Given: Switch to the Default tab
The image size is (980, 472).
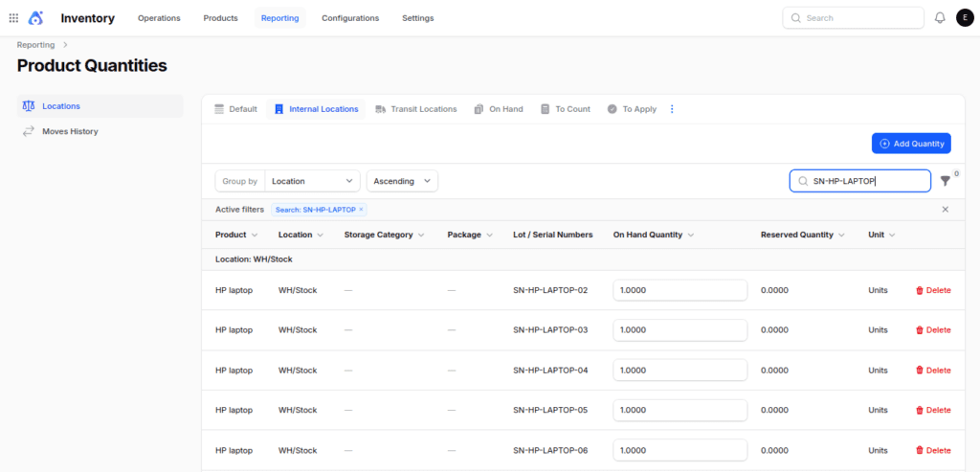Looking at the screenshot, I should click(235, 109).
